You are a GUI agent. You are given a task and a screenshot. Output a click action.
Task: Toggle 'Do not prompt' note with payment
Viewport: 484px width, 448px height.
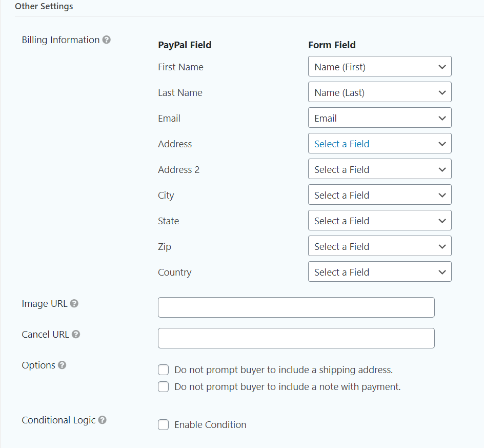click(x=164, y=387)
